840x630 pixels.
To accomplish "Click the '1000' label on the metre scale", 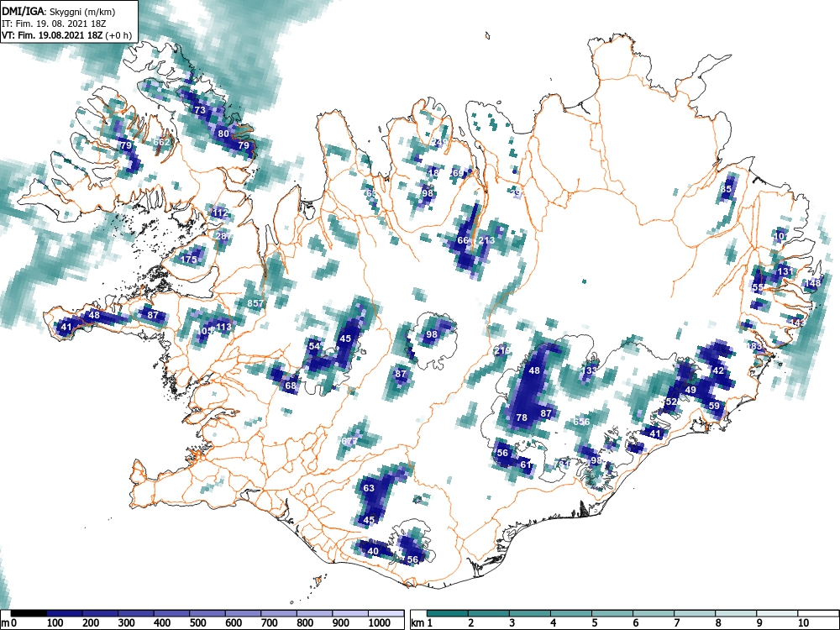I will point(380,623).
